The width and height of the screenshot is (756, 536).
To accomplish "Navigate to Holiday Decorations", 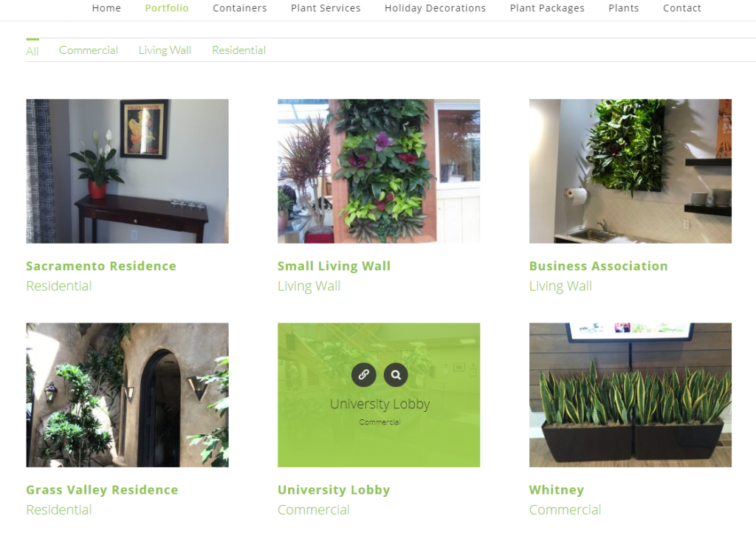I will click(435, 8).
